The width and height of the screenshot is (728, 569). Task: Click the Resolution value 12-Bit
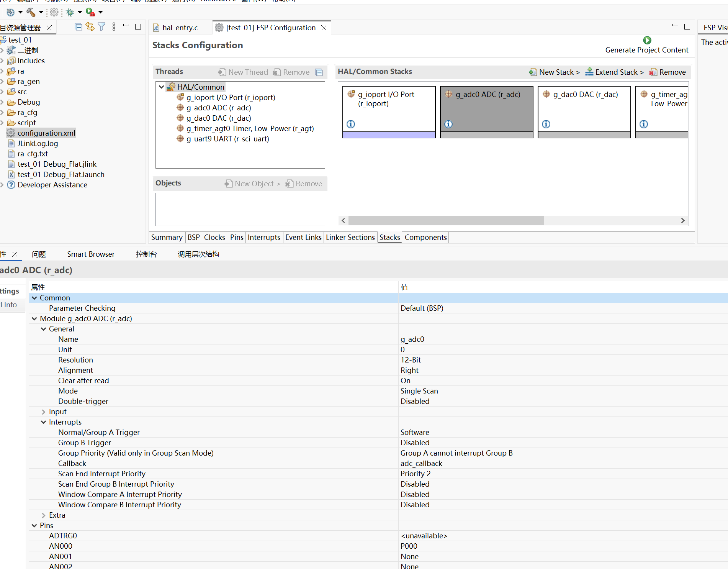[x=411, y=360]
